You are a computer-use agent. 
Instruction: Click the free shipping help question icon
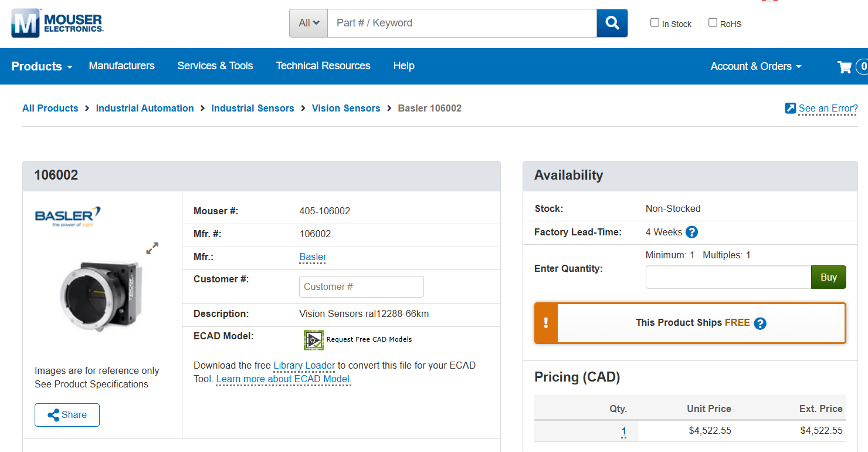coord(760,323)
